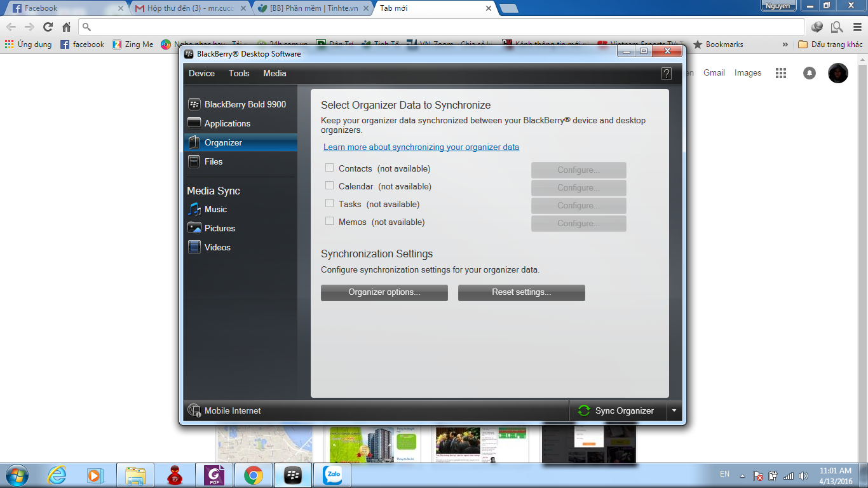Open Bookmarks star folder
The width and height of the screenshot is (868, 488).
pyautogui.click(x=718, y=44)
